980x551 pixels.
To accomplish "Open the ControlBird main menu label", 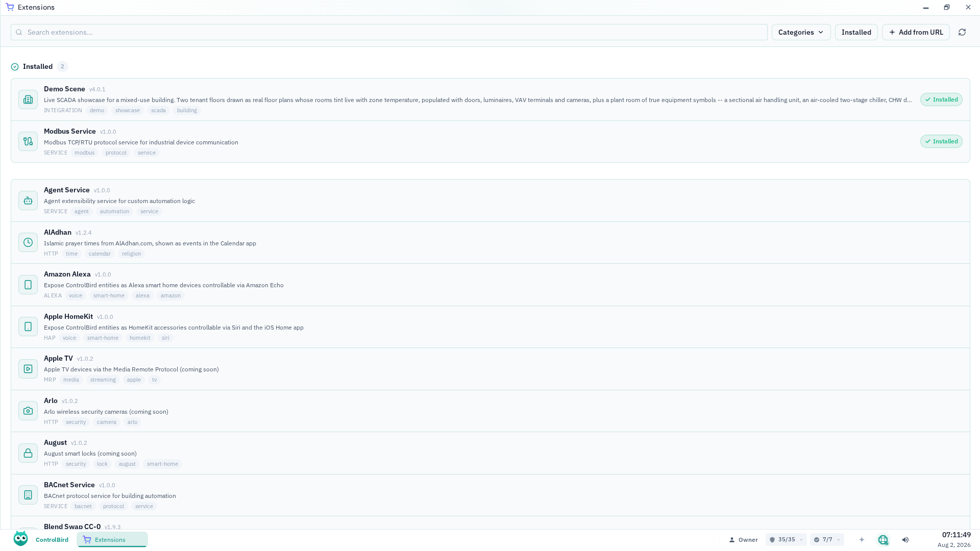I will pyautogui.click(x=52, y=540).
